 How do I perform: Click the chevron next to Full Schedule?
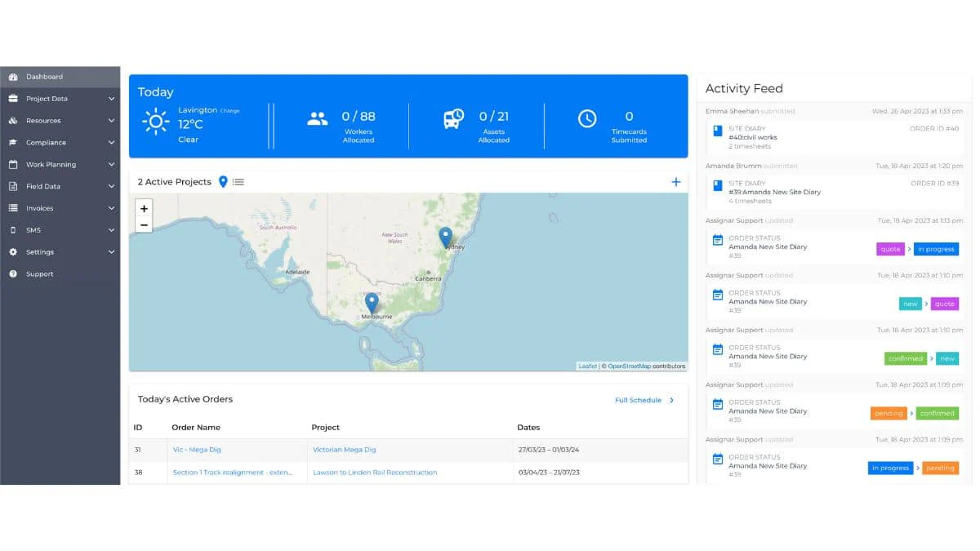[672, 400]
